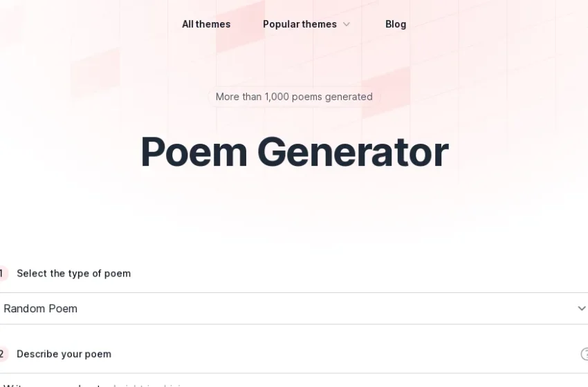Click the dropdown arrow for poem type
Image resolution: width=588 pixels, height=387 pixels.
pos(582,309)
